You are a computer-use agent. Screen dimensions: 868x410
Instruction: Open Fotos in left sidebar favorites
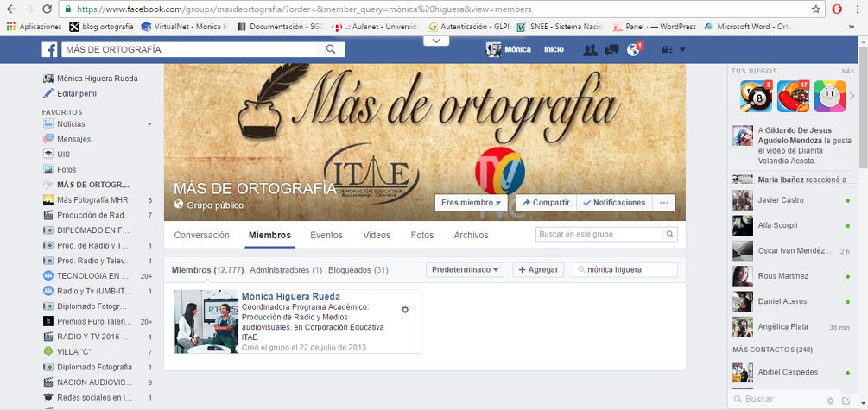(67, 169)
